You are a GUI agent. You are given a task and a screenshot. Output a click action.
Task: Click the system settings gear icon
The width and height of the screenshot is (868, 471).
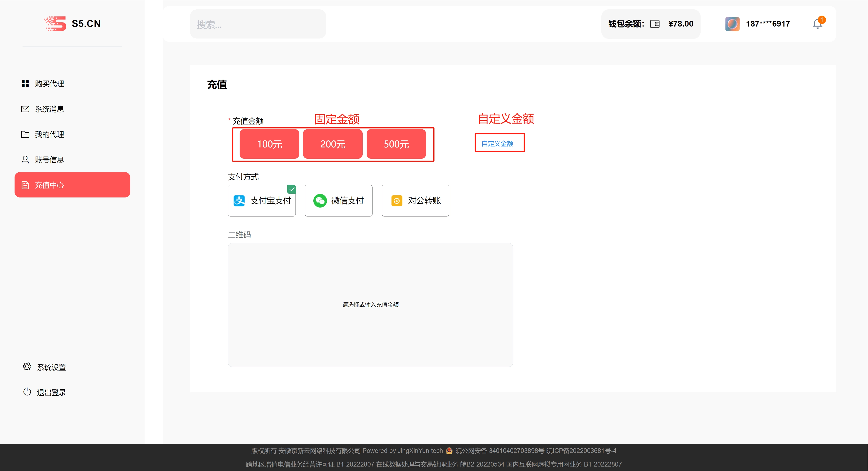27,367
